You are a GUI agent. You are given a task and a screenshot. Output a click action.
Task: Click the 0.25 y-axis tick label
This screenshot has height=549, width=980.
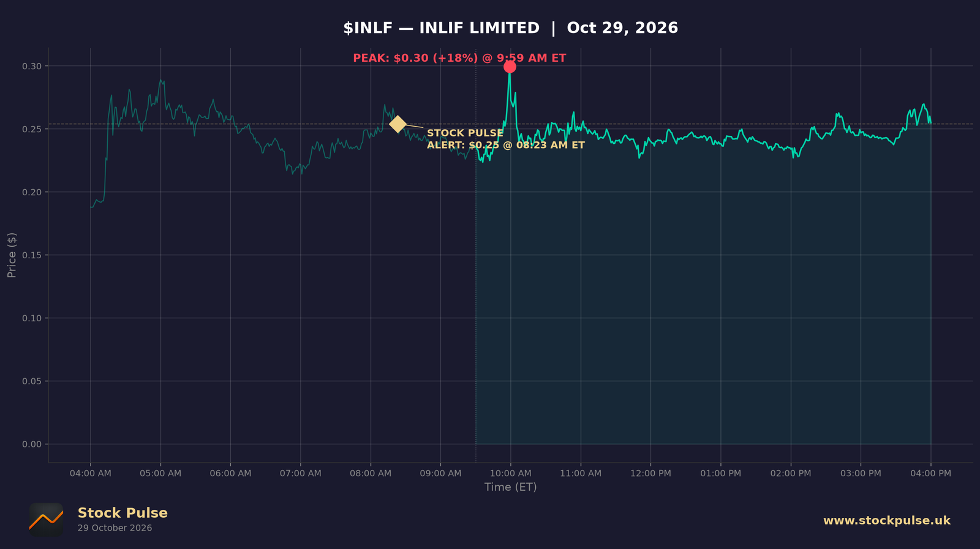[x=32, y=129]
